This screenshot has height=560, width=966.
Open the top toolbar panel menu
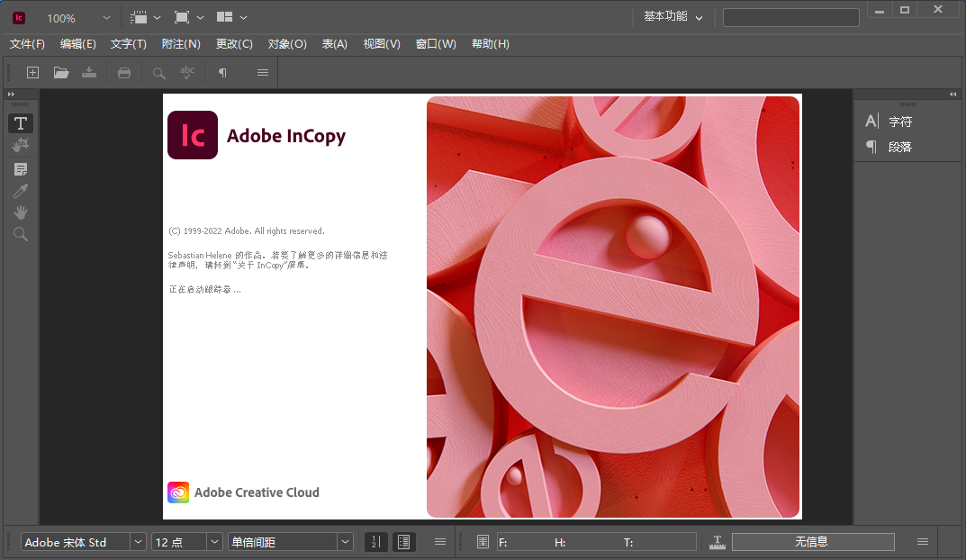[263, 73]
